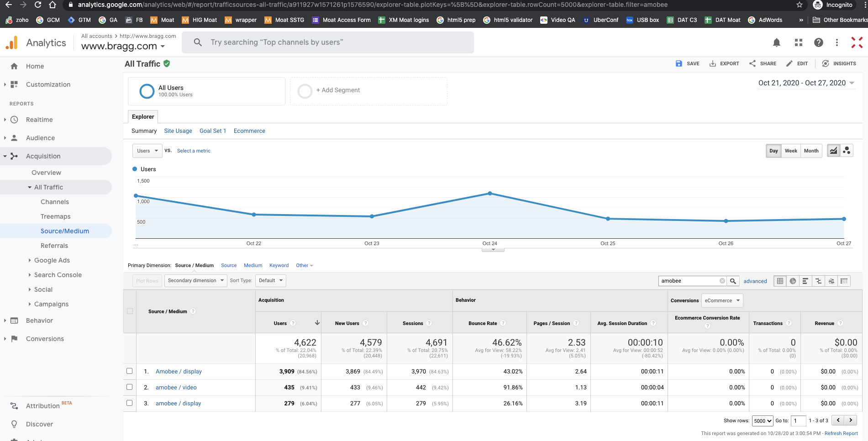Open the www.bragg.com account selector

coord(123,46)
